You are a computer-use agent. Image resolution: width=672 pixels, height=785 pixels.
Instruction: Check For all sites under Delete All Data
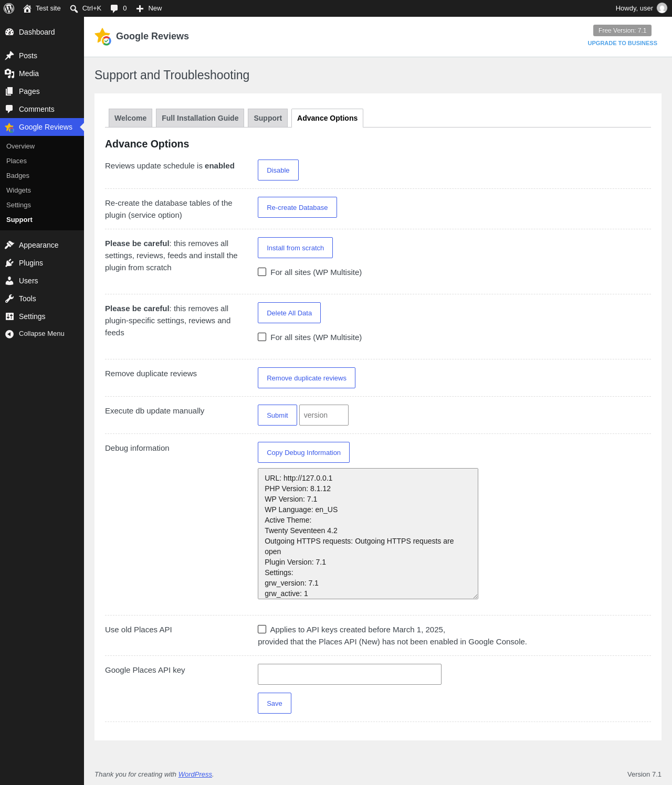coord(262,337)
